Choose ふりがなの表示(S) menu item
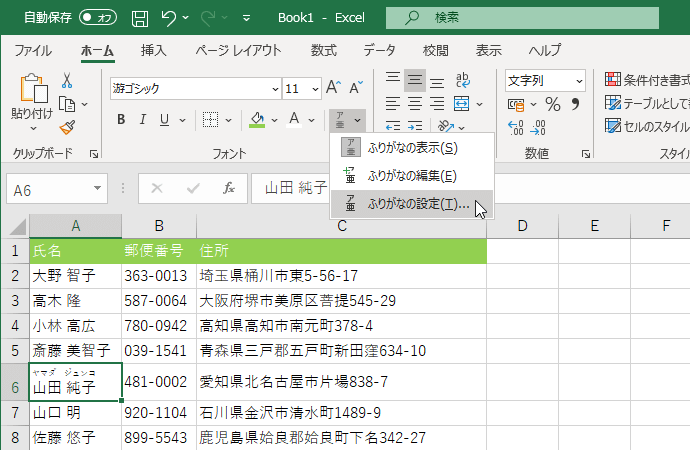This screenshot has width=690, height=450. click(412, 148)
